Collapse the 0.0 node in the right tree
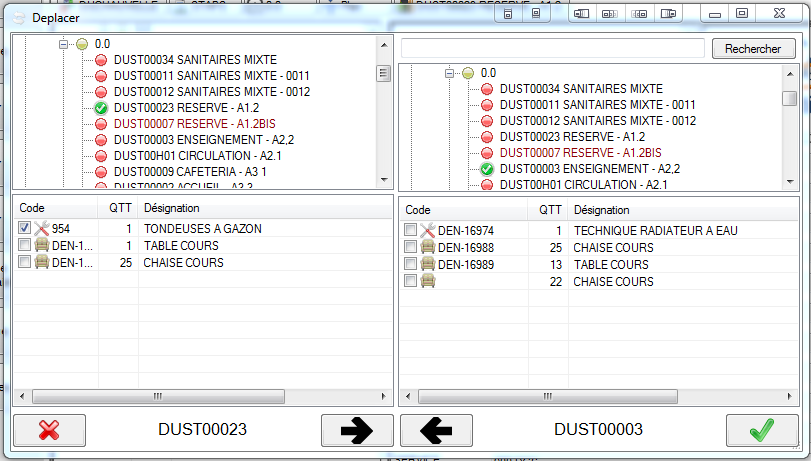 [x=450, y=73]
